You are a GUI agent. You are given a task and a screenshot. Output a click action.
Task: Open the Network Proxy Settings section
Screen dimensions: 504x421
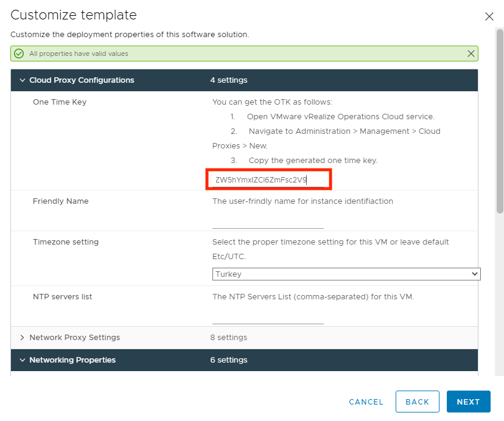244,338
